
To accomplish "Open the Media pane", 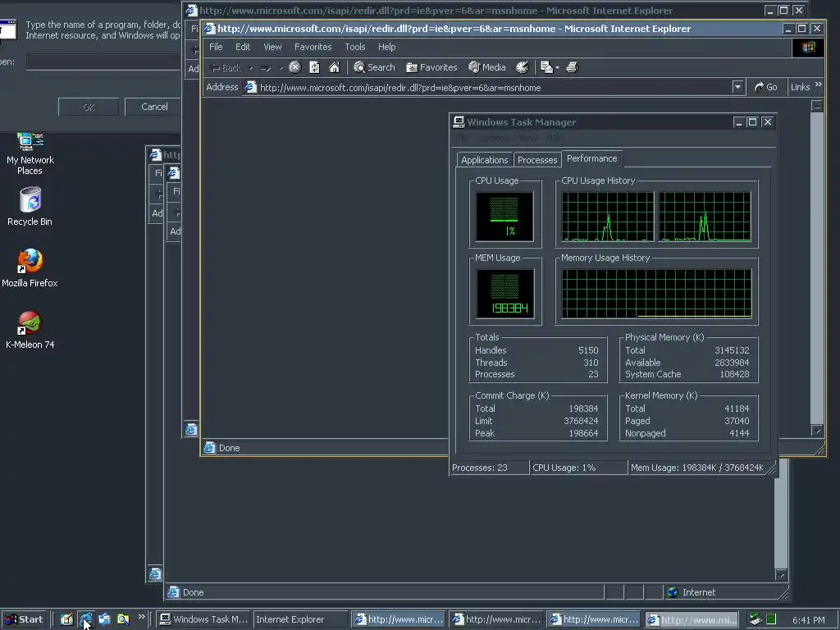I will (487, 67).
